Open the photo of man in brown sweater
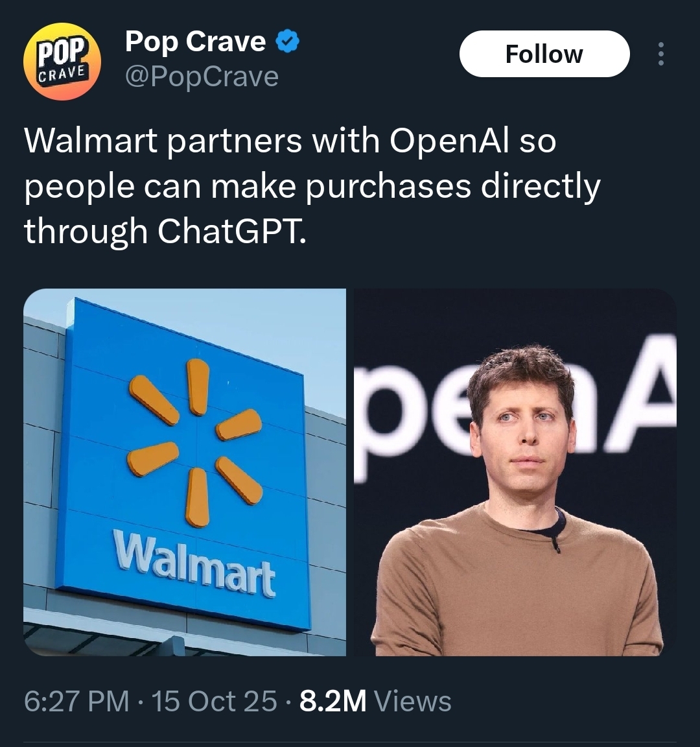Screen dimensions: 700x747 pyautogui.click(x=515, y=472)
